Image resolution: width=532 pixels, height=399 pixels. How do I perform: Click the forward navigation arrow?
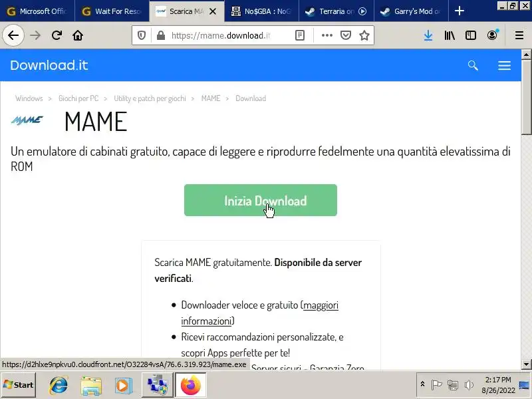coord(35,35)
